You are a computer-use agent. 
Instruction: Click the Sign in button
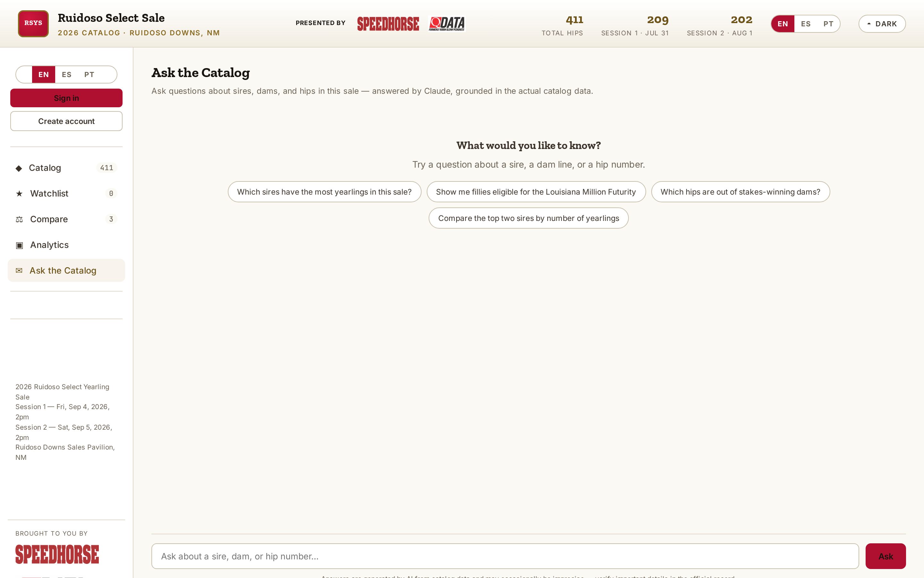(x=66, y=98)
